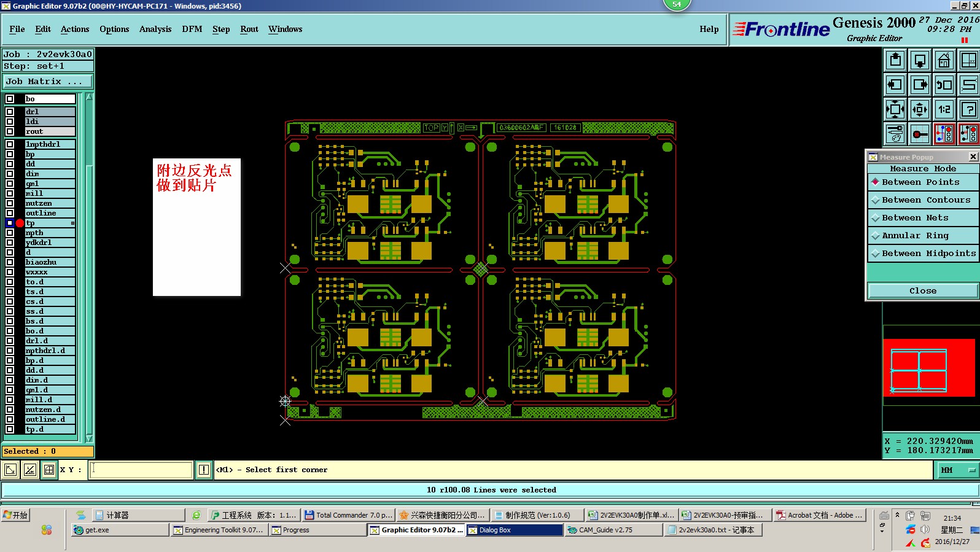
Task: Select the Between Contours measure mode
Action: point(923,200)
